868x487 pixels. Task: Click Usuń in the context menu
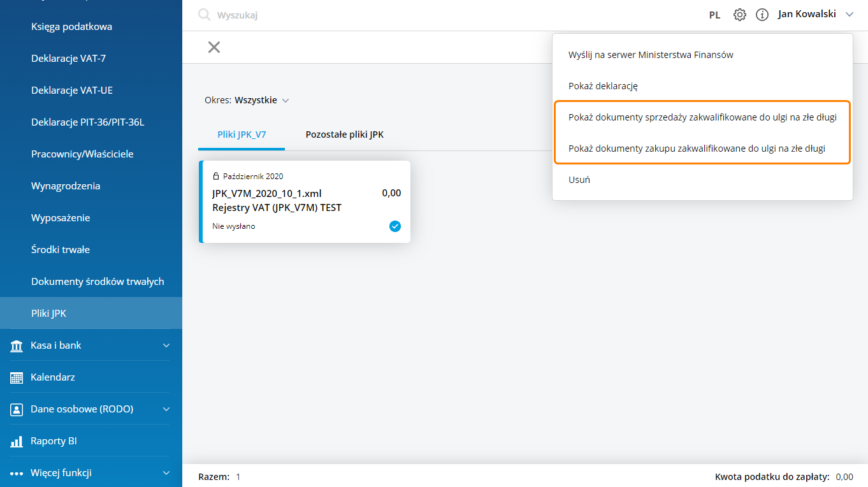[579, 180]
